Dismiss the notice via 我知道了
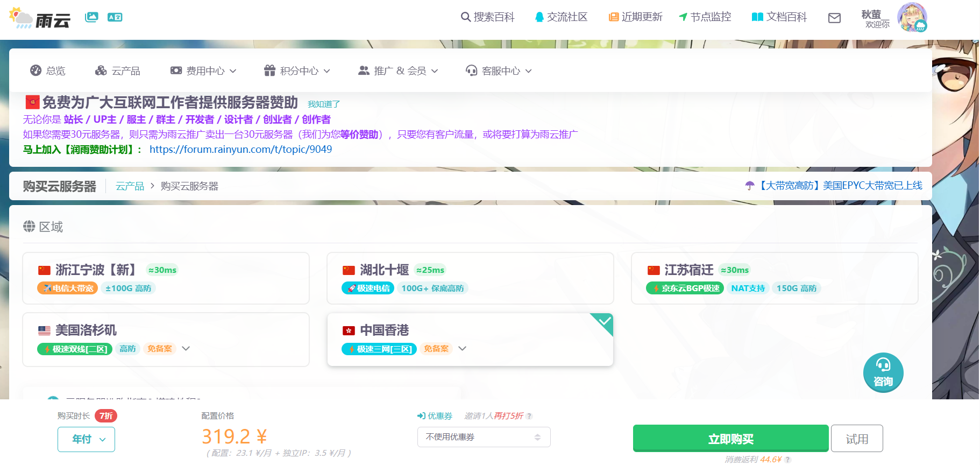The image size is (980, 465). pos(323,104)
